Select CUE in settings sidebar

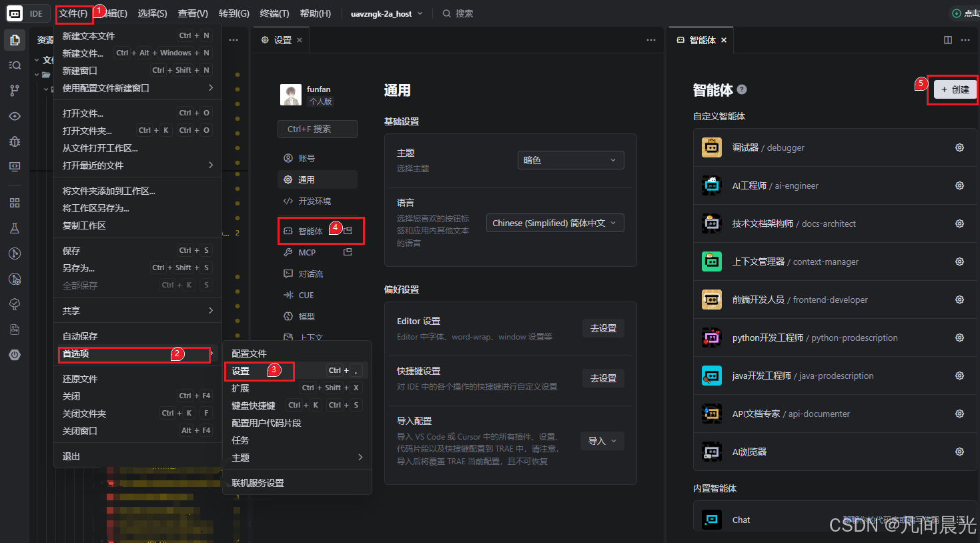pyautogui.click(x=318, y=295)
